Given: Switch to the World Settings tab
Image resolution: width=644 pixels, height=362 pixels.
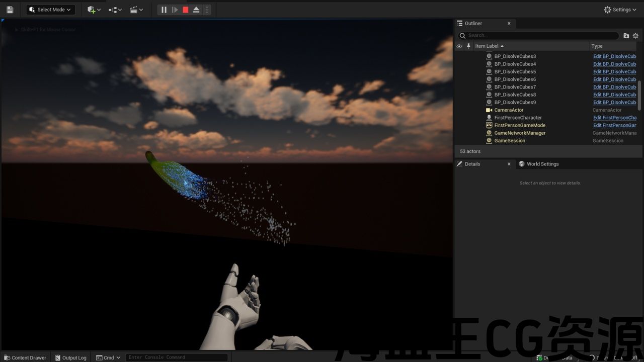Looking at the screenshot, I should (542, 164).
